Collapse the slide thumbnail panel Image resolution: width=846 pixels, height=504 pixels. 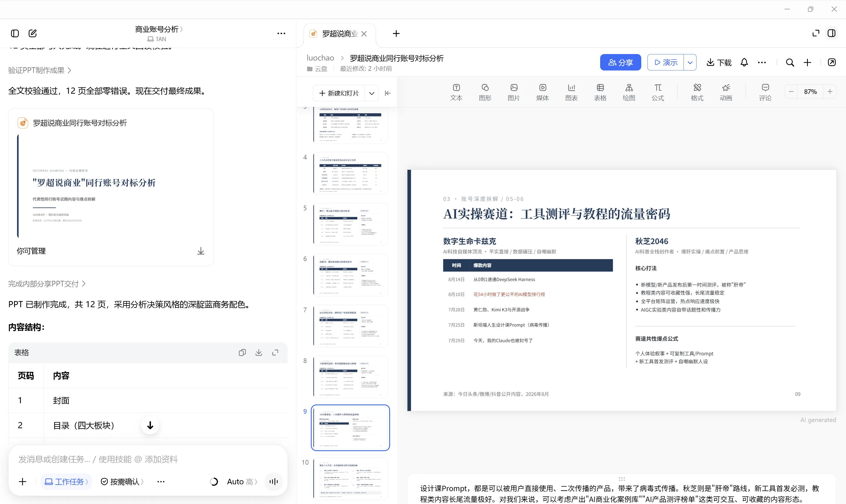click(x=387, y=93)
